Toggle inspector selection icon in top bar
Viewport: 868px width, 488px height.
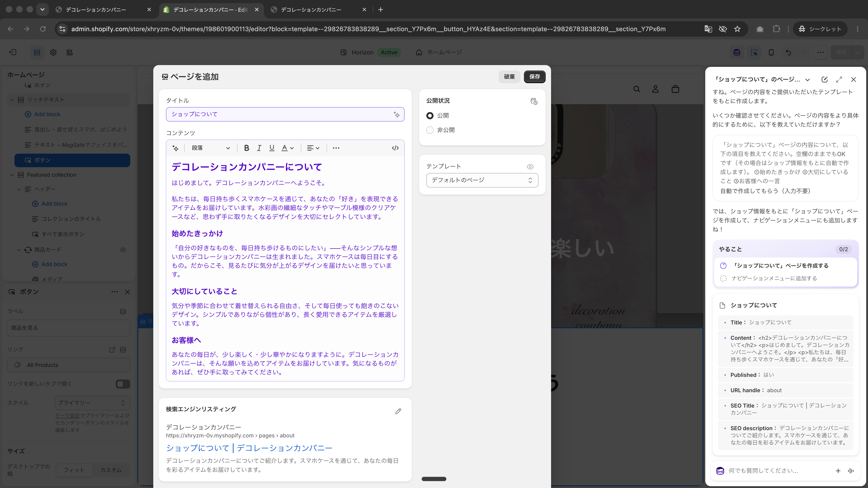pos(754,52)
